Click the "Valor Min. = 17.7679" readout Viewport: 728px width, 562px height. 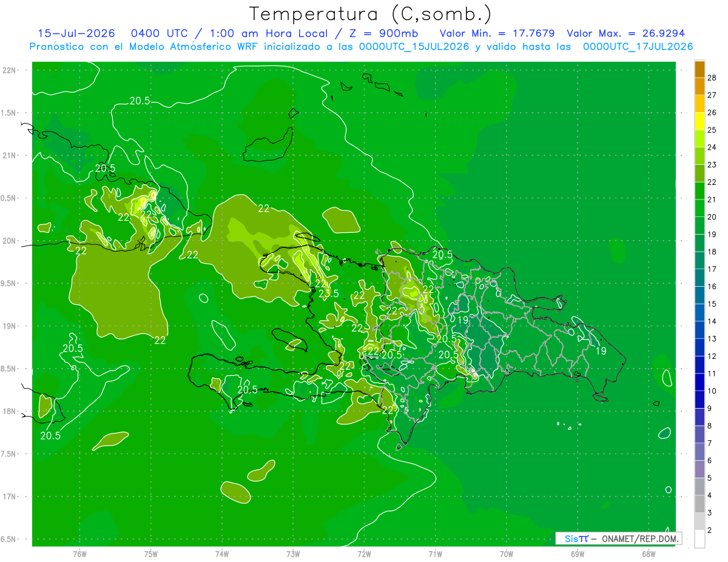click(497, 33)
